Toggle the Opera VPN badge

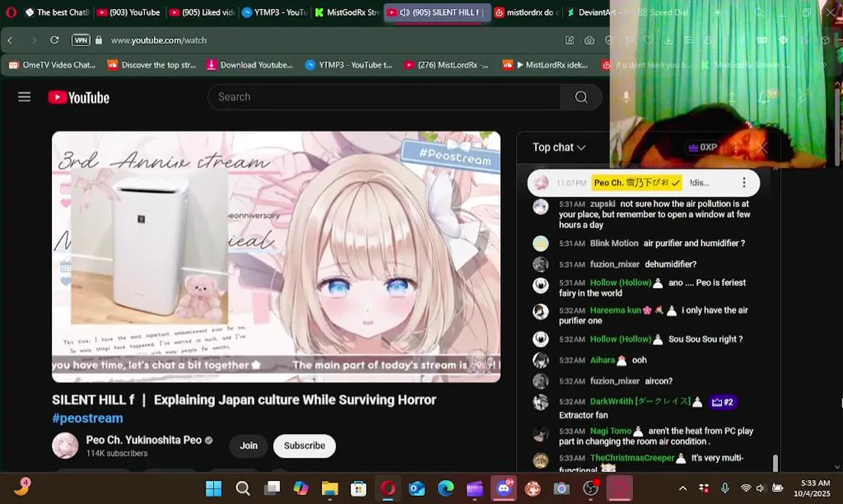tap(81, 41)
